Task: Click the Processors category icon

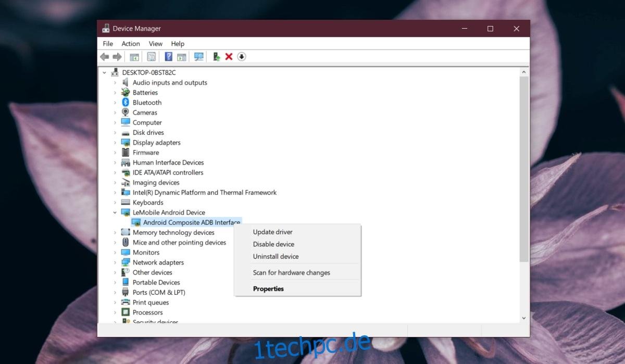Action: coord(126,312)
